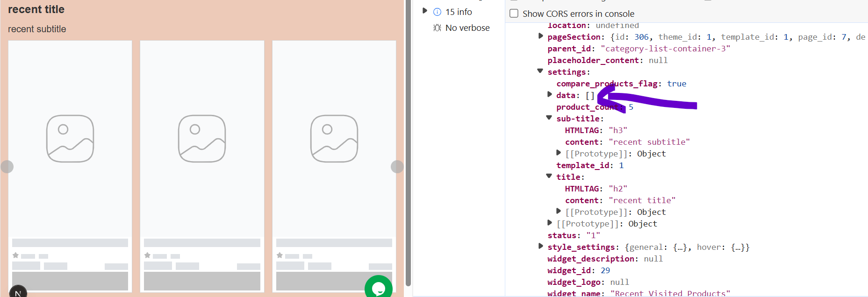Expand the pageSection object
The width and height of the screenshot is (868, 297).
pyautogui.click(x=540, y=36)
